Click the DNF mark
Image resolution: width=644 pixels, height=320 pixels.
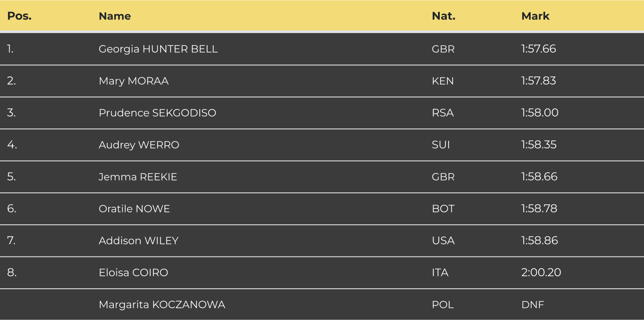(532, 305)
